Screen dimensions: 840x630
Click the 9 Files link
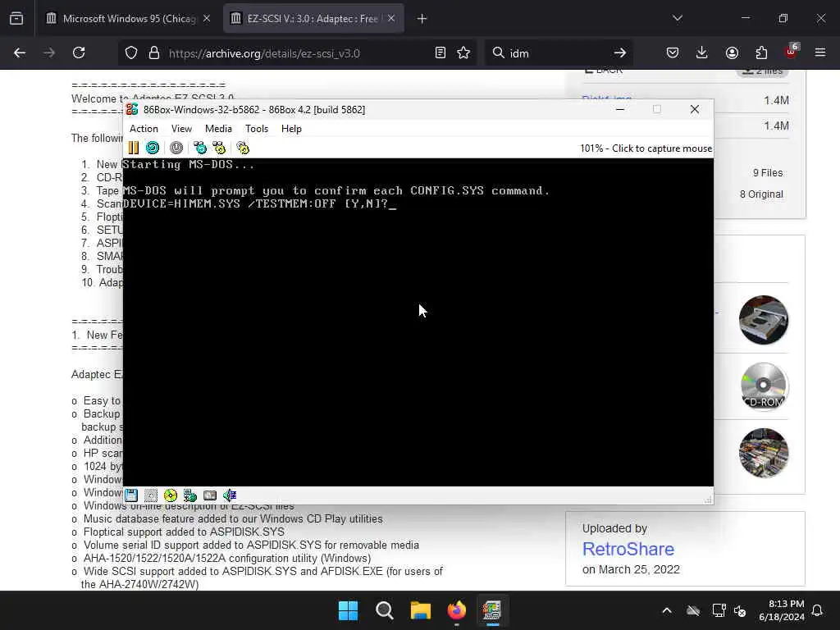coord(768,173)
